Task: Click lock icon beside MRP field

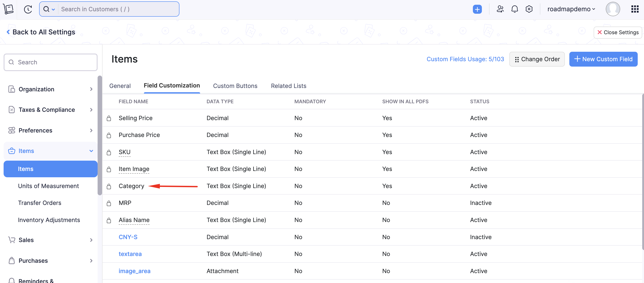Action: pyautogui.click(x=109, y=203)
